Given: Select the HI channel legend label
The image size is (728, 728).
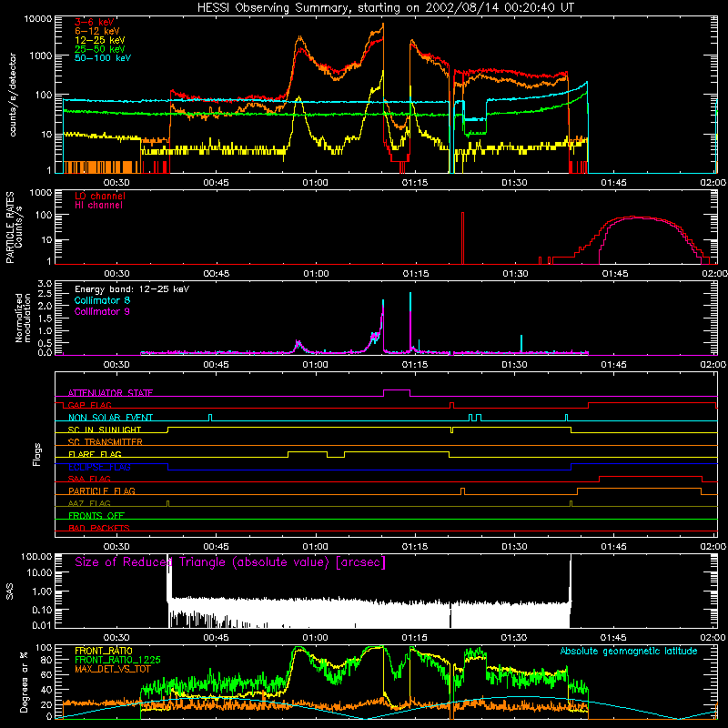Looking at the screenshot, I should click(x=98, y=205).
